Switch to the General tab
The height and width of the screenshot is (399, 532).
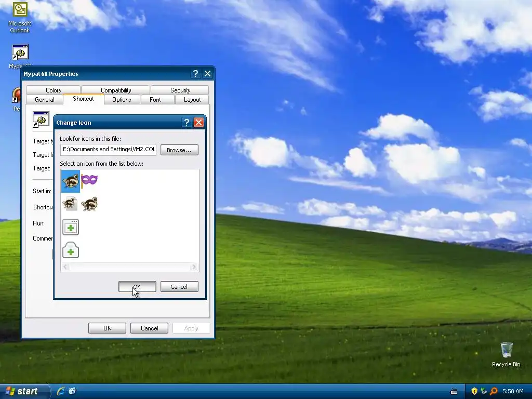[x=45, y=99]
